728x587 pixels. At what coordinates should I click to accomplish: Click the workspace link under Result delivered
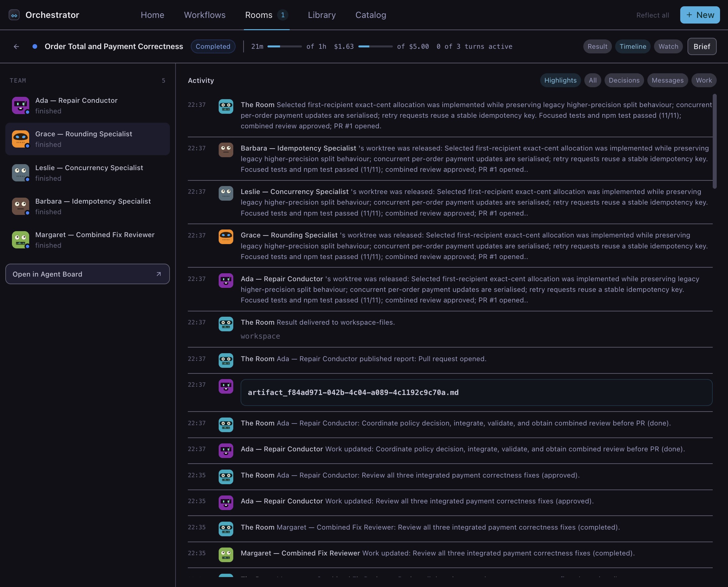260,336
